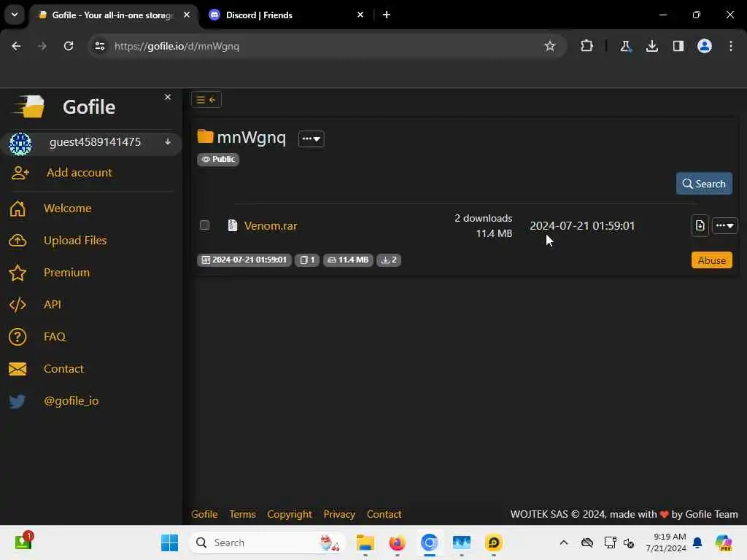Open the Venom.rar row options dropdown
The height and width of the screenshot is (560, 747).
click(x=724, y=225)
